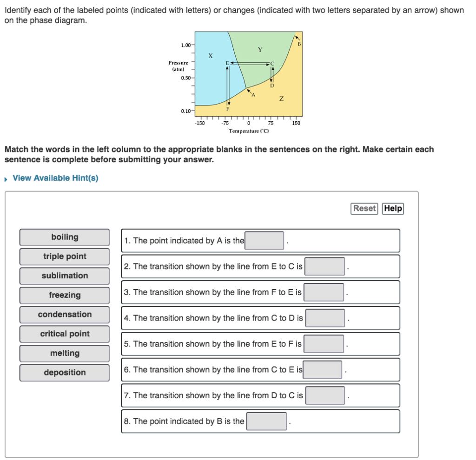Open the Help dialog
The width and height of the screenshot is (476, 460).
(393, 209)
